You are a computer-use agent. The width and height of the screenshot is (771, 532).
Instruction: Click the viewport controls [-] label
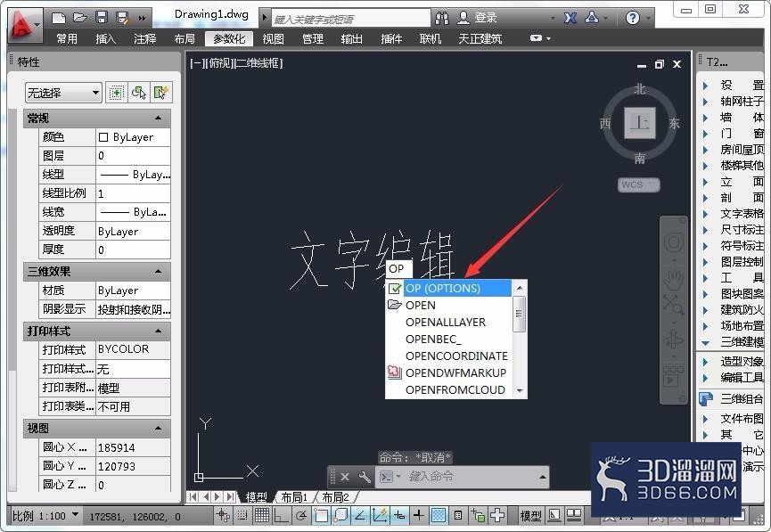pyautogui.click(x=198, y=63)
